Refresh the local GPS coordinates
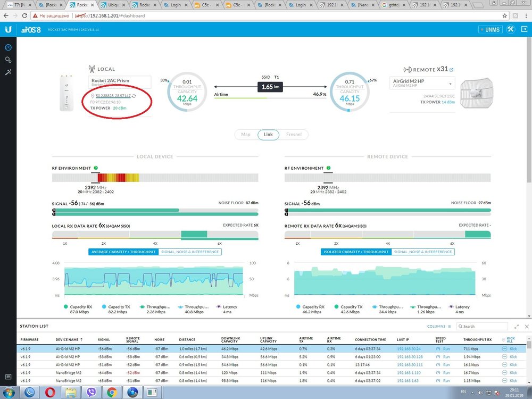 click(x=134, y=95)
